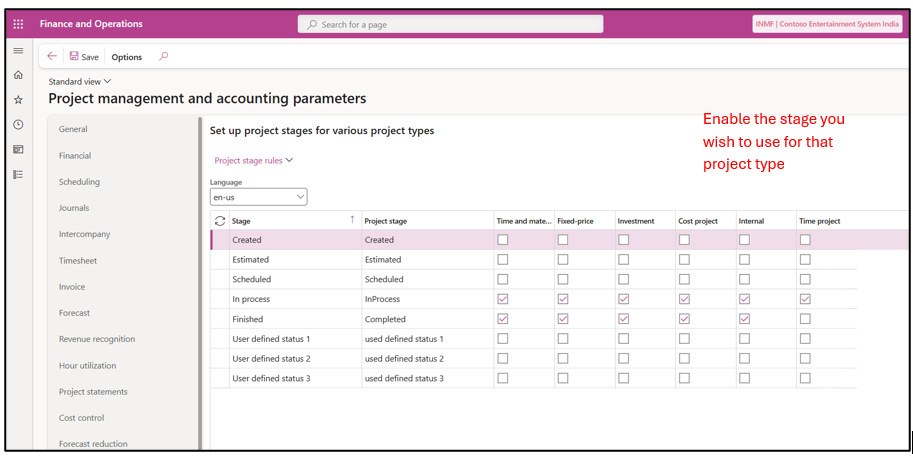Click the Investment column header
913x457 pixels.
(x=636, y=221)
